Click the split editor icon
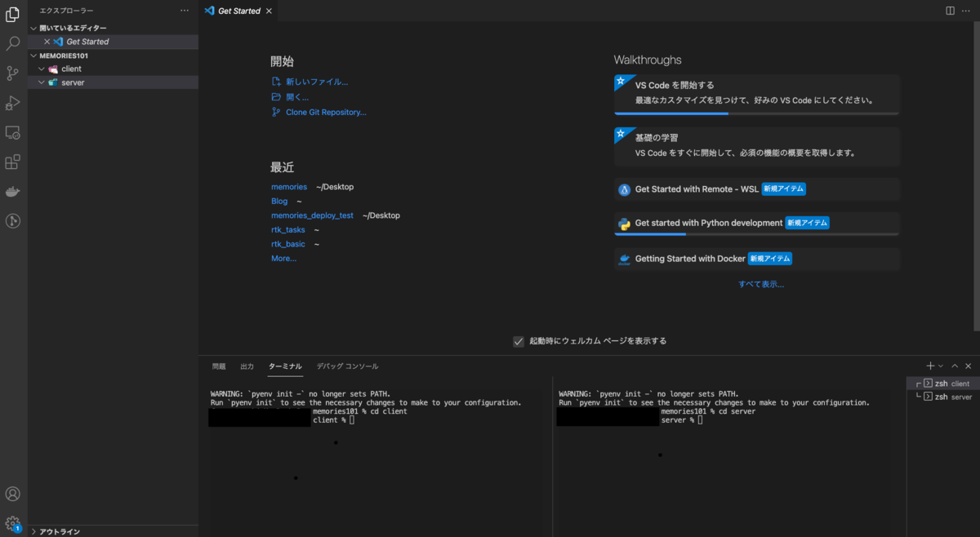 [x=950, y=11]
